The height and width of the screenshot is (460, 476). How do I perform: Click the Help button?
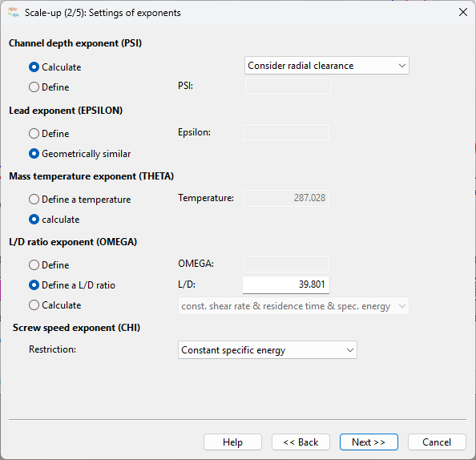tap(232, 442)
